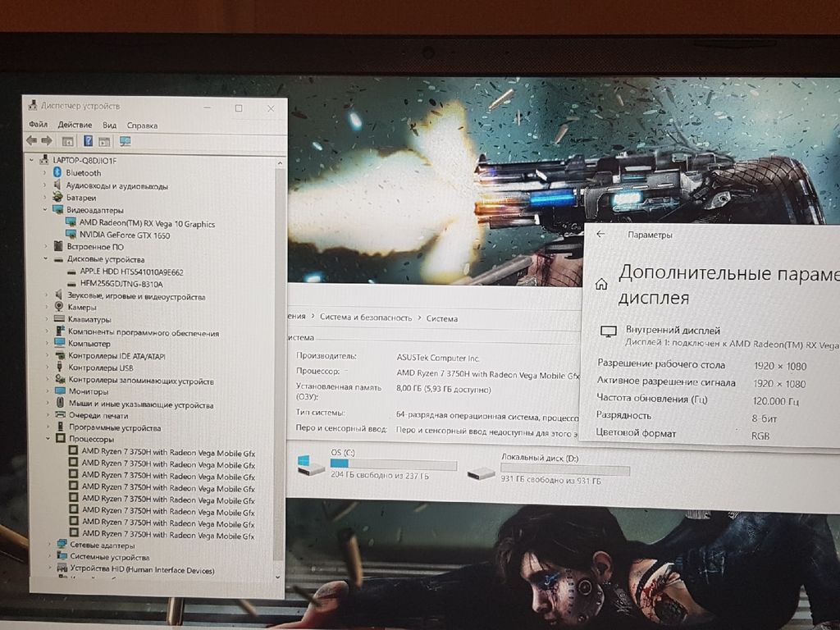Expand the Системные устройства branch arrow
This screenshot has height=630, width=840.
pos(49,557)
